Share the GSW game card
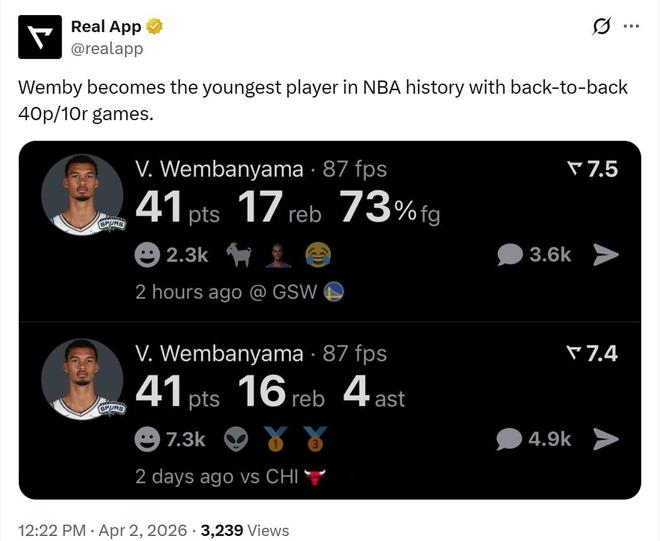The image size is (660, 541). coord(606,255)
